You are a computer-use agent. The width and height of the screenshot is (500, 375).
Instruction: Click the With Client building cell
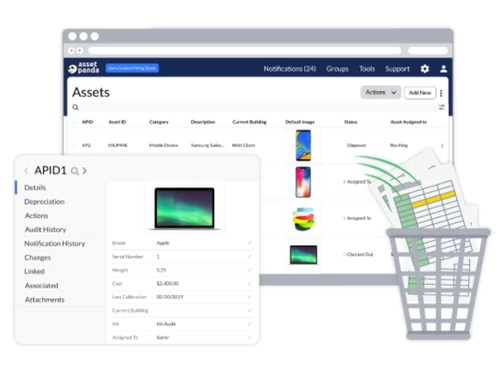click(243, 145)
